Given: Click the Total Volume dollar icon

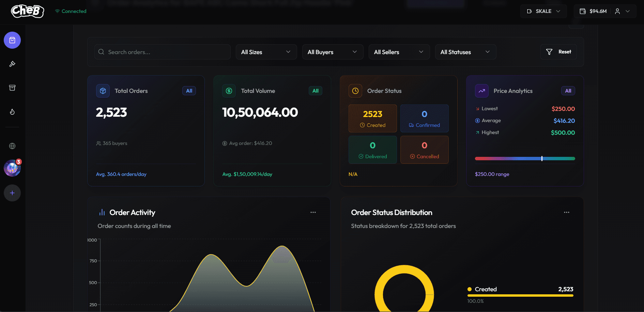Looking at the screenshot, I should tap(229, 91).
